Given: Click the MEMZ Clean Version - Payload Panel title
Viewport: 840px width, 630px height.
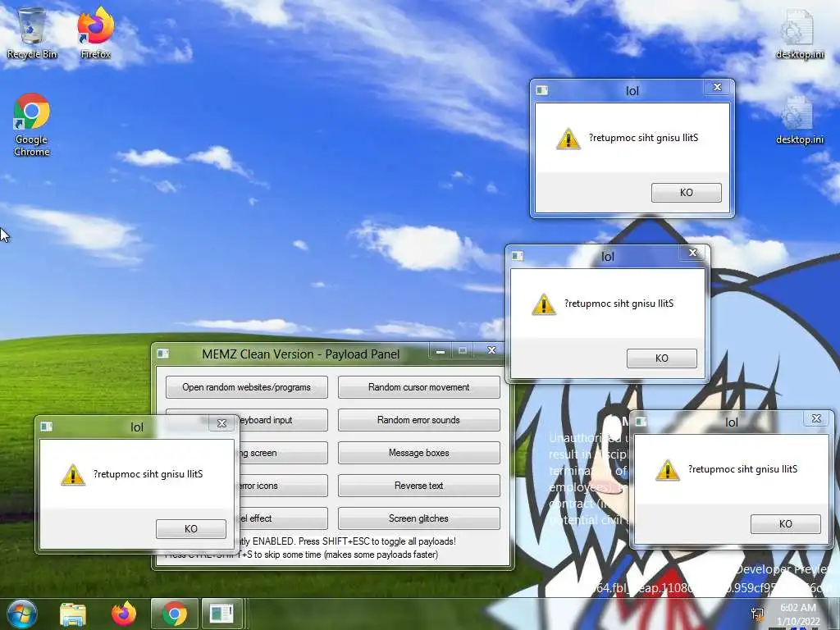Looking at the screenshot, I should point(300,354).
